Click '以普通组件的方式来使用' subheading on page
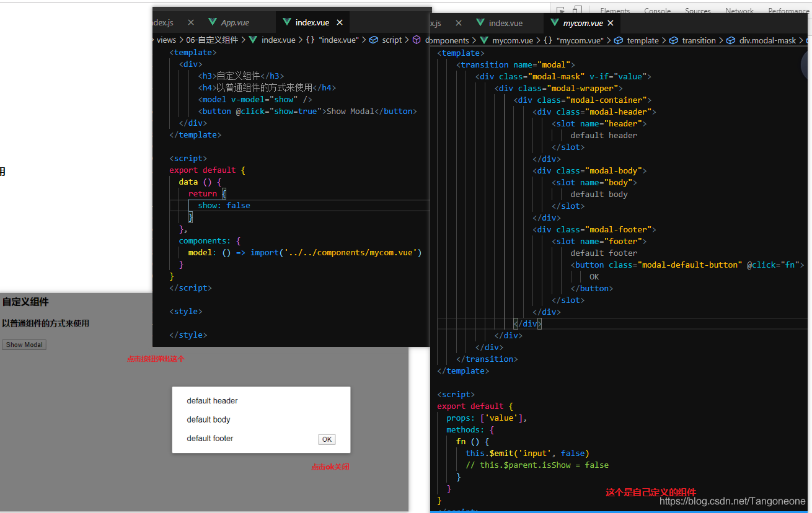This screenshot has width=812, height=513. (45, 323)
